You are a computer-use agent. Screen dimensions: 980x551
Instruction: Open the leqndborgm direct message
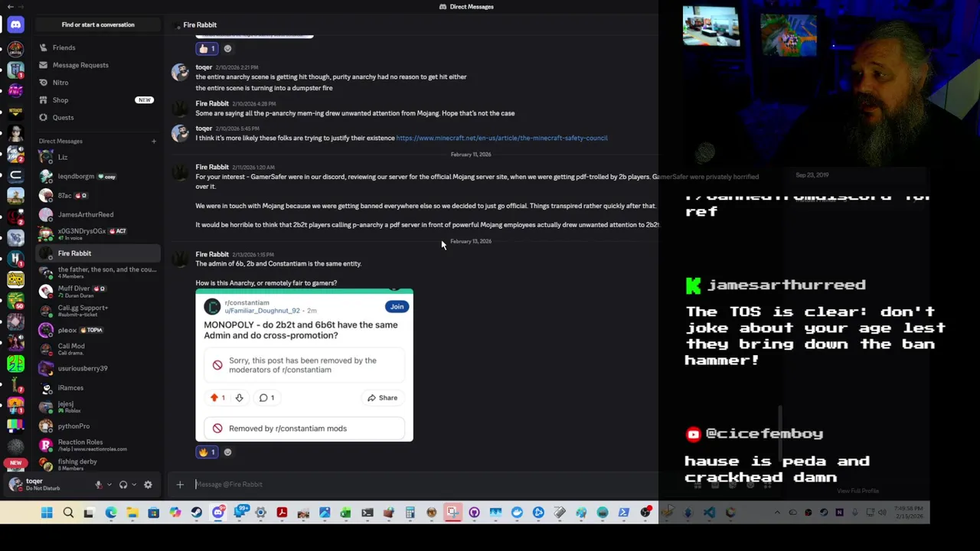98,176
